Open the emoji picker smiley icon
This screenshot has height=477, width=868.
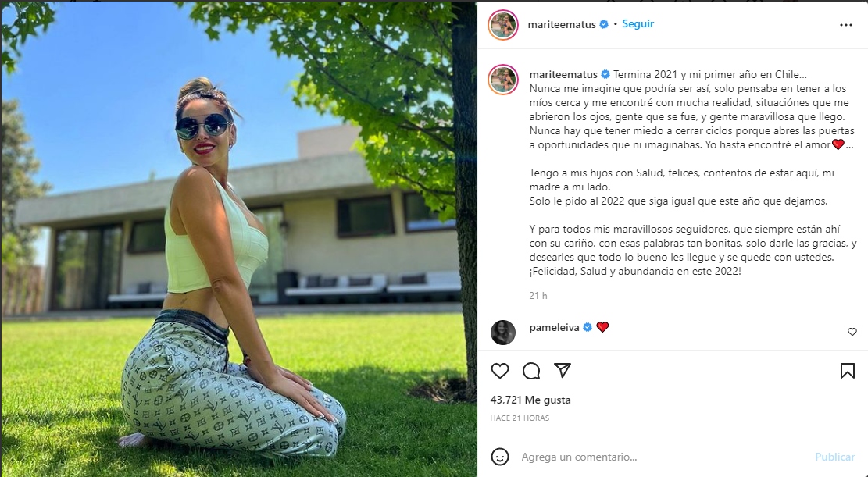(x=500, y=457)
